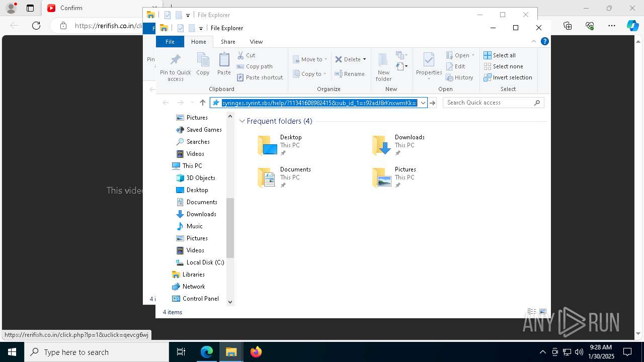Switch to details view layout icon
The width and height of the screenshot is (644, 362).
(532, 312)
